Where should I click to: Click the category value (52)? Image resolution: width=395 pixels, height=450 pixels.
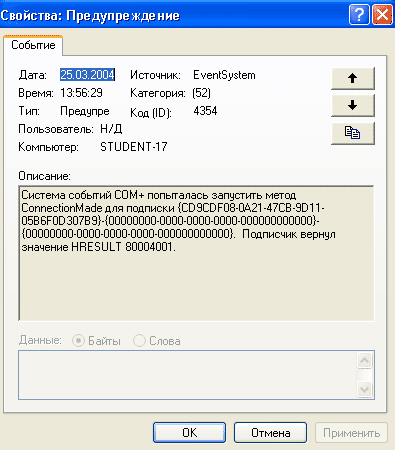pyautogui.click(x=201, y=93)
